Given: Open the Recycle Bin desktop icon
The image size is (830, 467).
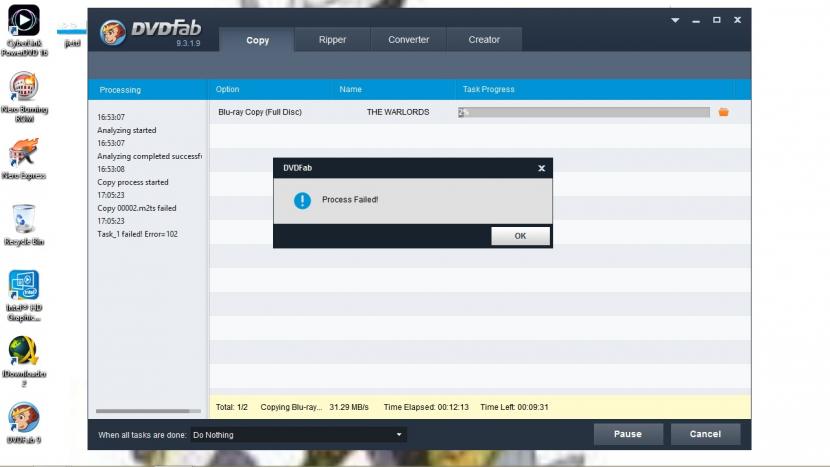Looking at the screenshot, I should click(24, 225).
